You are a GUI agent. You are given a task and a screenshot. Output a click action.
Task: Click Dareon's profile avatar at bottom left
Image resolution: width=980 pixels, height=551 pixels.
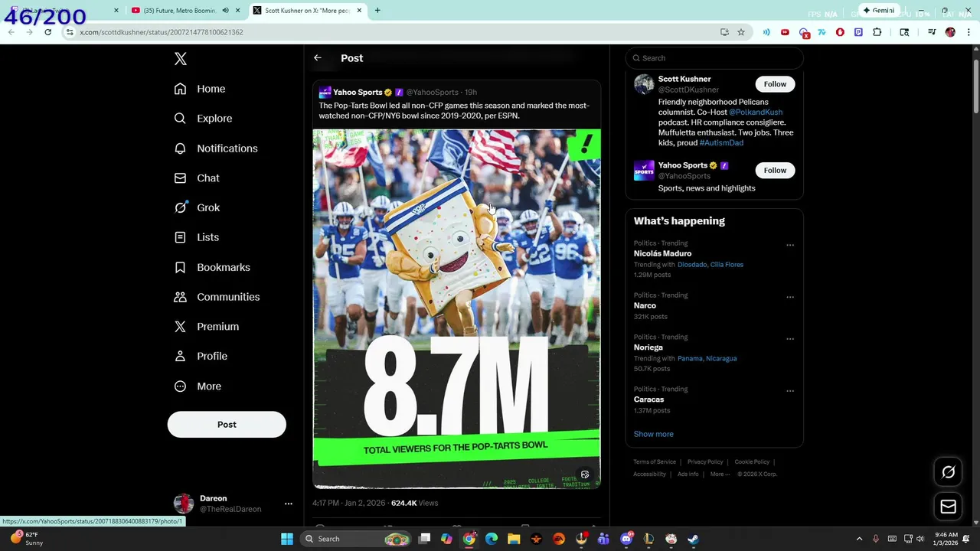[x=184, y=504]
